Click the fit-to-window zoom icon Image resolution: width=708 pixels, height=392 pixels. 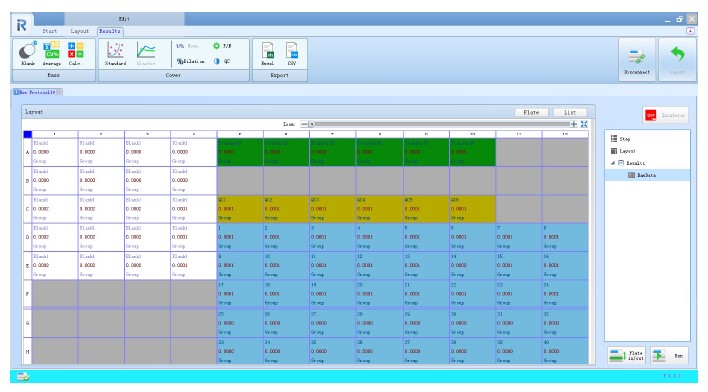pos(584,124)
